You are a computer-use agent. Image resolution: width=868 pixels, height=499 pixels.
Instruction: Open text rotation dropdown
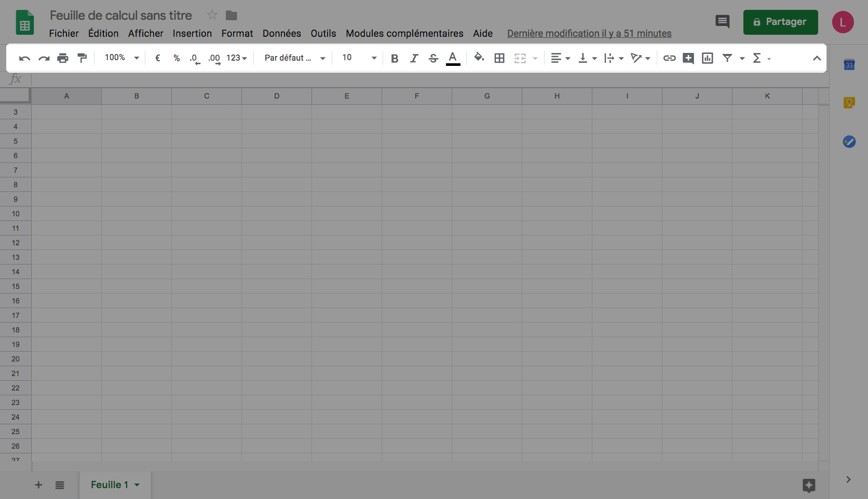click(x=641, y=58)
